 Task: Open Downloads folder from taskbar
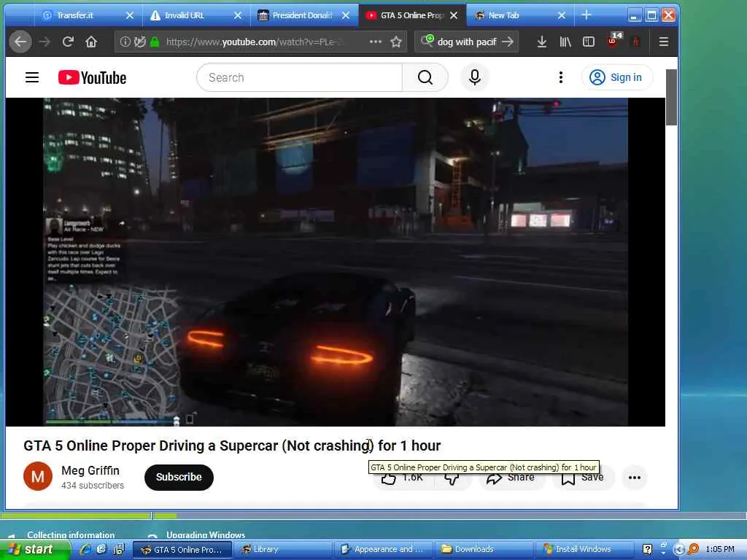[484, 550]
